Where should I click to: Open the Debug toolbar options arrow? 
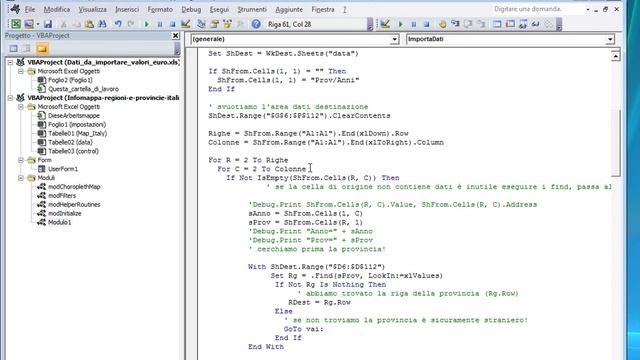coord(559,24)
